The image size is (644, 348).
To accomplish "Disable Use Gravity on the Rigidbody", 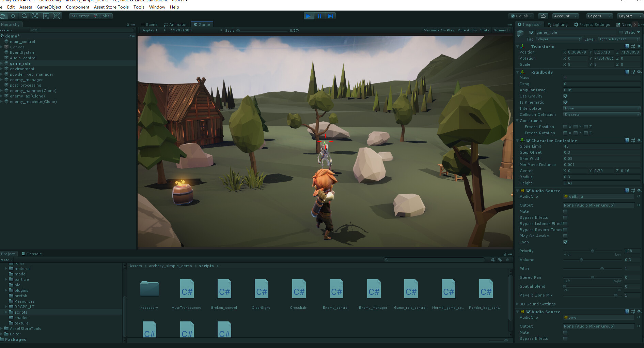I will click(565, 96).
